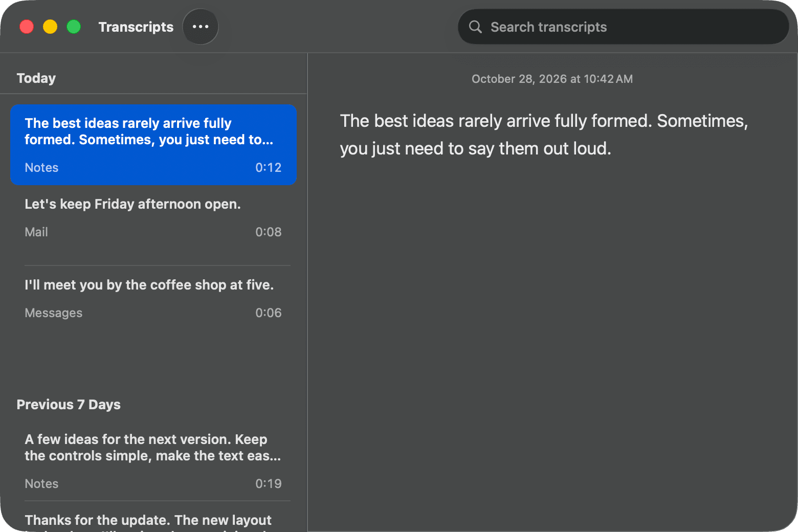The image size is (798, 532).
Task: Click the 0:08 duration value
Action: point(268,232)
